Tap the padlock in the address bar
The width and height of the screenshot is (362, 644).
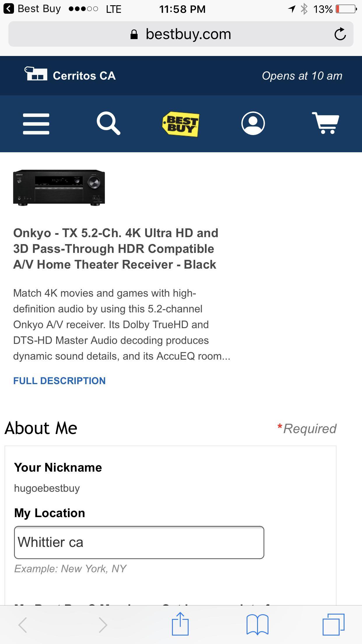pos(134,34)
